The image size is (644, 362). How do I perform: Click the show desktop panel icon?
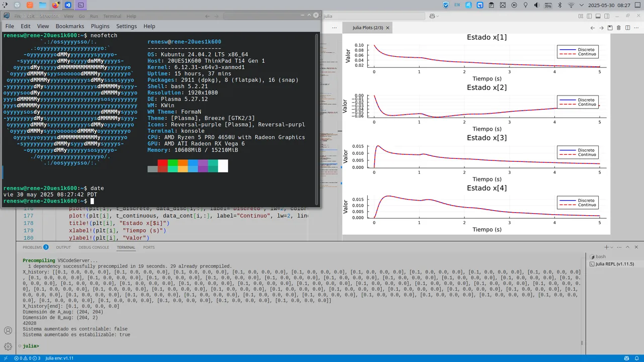[x=637, y=5]
